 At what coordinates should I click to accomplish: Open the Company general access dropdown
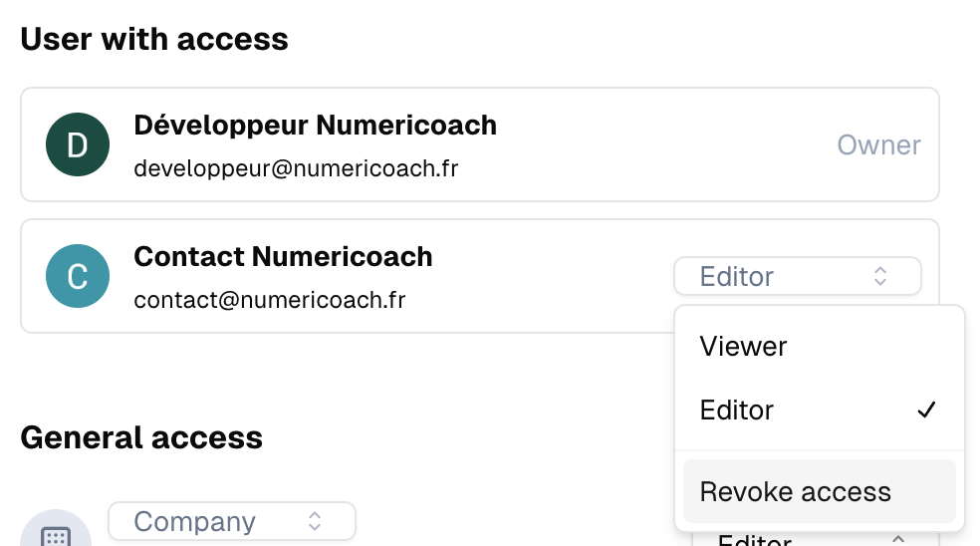(x=232, y=521)
